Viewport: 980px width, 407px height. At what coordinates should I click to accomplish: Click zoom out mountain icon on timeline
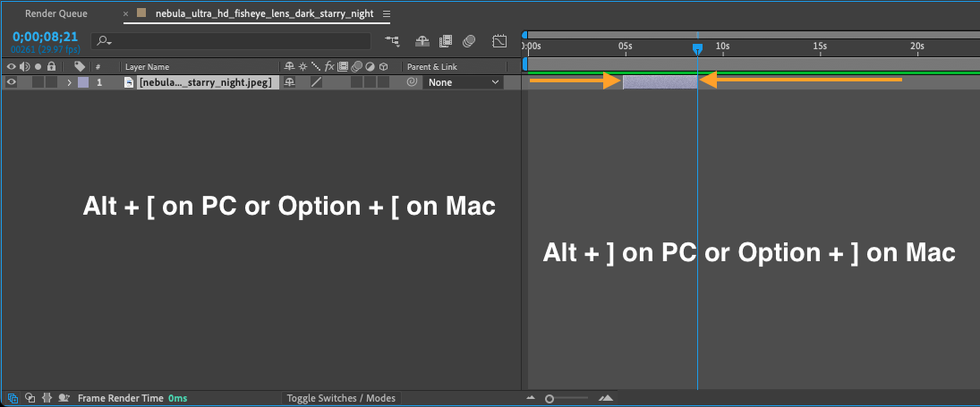click(x=531, y=398)
